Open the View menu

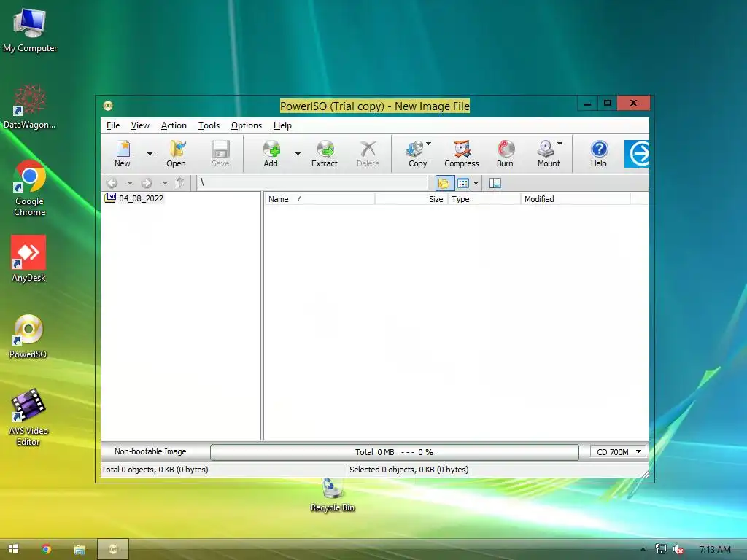pos(140,125)
